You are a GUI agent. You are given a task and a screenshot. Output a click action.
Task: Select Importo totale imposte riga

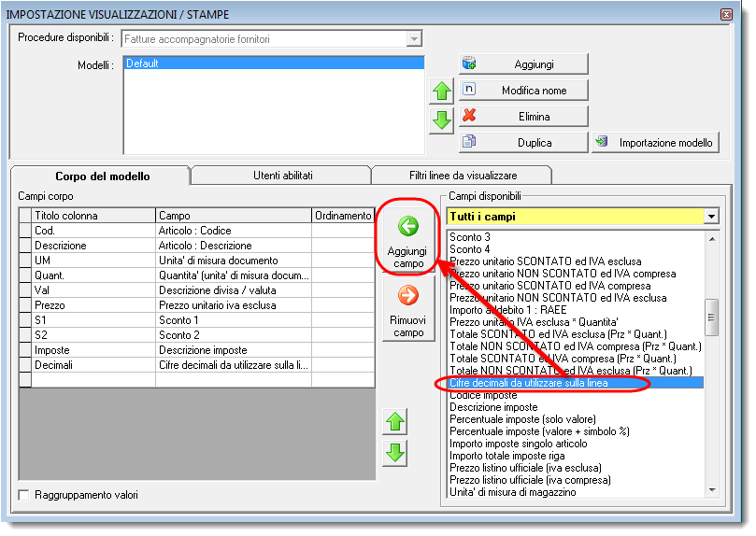pos(576,456)
